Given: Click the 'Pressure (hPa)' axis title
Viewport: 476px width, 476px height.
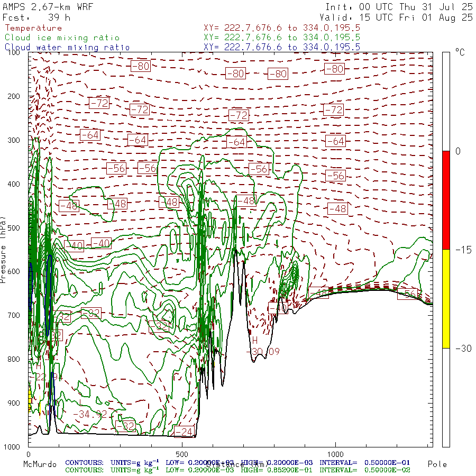Looking at the screenshot, I should coord(3,250).
